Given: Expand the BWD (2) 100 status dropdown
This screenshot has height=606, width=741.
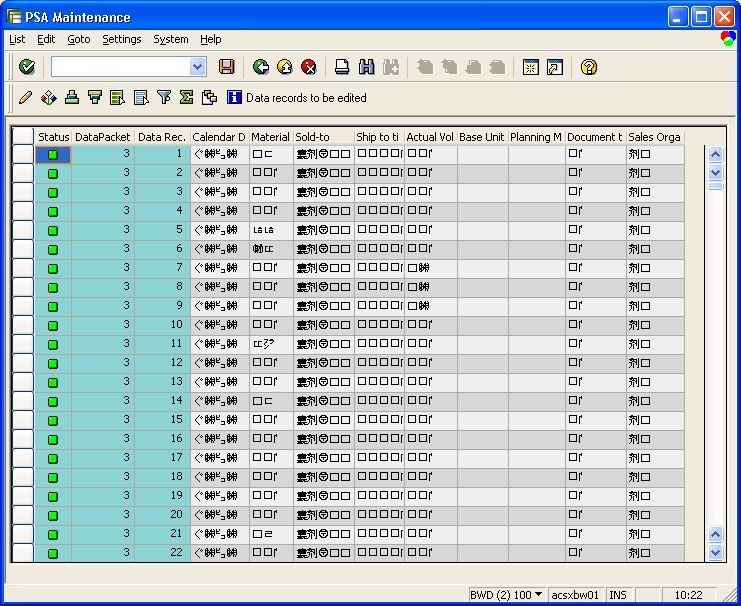Looking at the screenshot, I should [538, 594].
